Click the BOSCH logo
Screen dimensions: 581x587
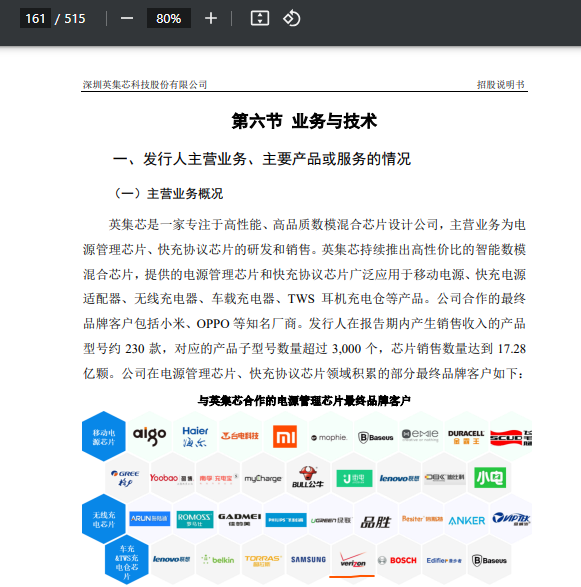397,560
